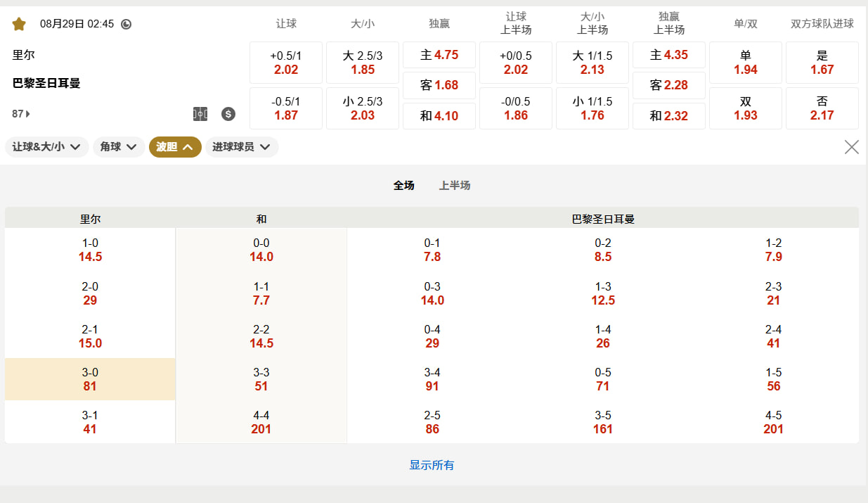Select first-half 大 1/1.5 at 2.13
The width and height of the screenshot is (868, 503).
click(x=592, y=63)
